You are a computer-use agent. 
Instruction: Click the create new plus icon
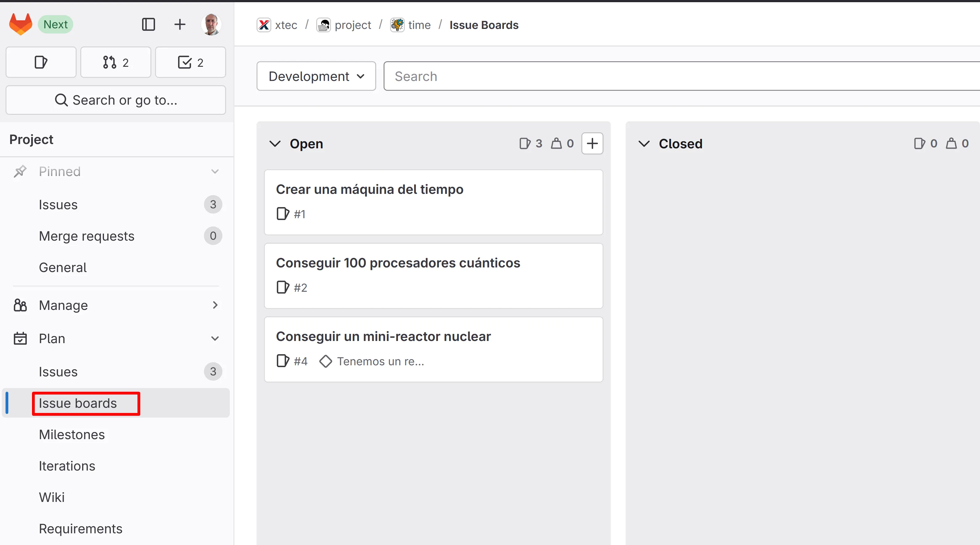click(180, 24)
